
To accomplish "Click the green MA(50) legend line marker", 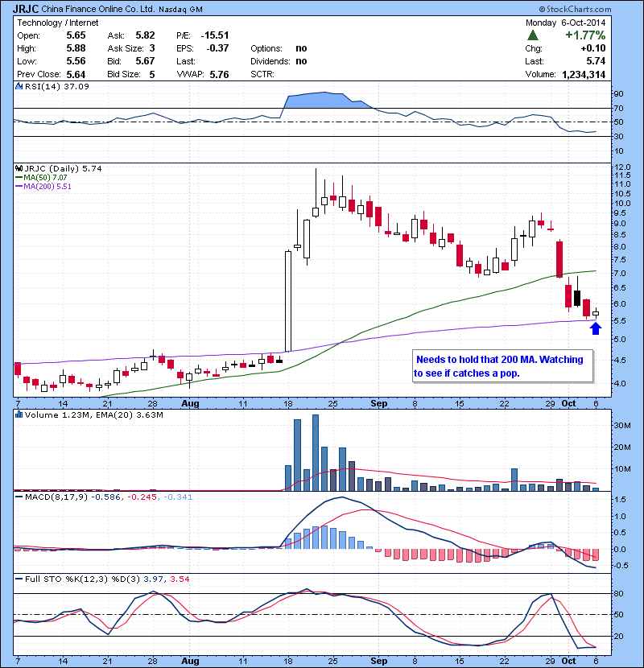I will click(x=19, y=178).
